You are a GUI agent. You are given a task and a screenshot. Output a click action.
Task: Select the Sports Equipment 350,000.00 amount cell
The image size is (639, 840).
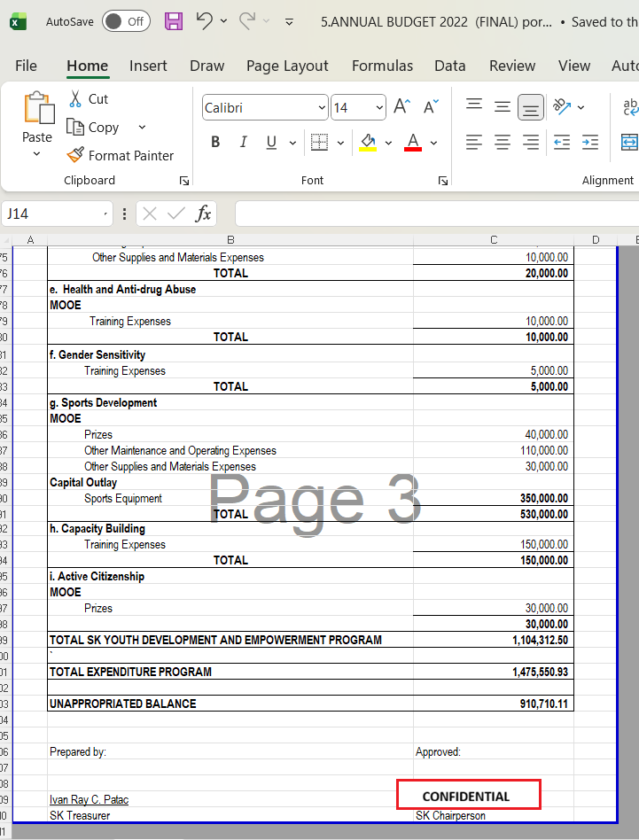coord(494,498)
